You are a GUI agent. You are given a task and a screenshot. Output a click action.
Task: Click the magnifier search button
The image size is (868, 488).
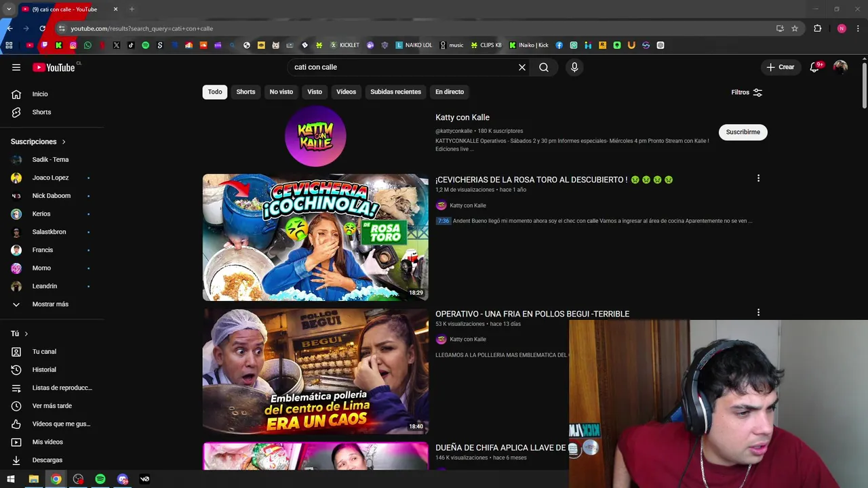coord(544,67)
